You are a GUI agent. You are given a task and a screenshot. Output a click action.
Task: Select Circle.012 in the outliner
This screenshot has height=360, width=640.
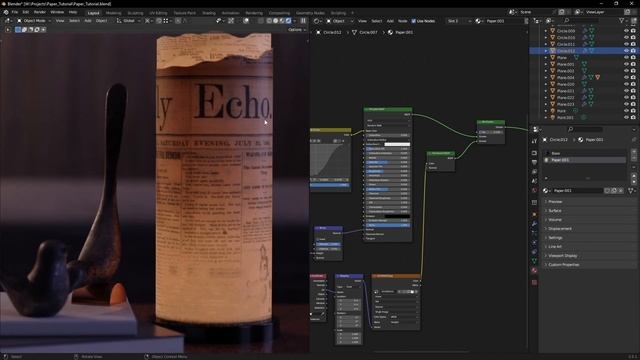click(566, 51)
